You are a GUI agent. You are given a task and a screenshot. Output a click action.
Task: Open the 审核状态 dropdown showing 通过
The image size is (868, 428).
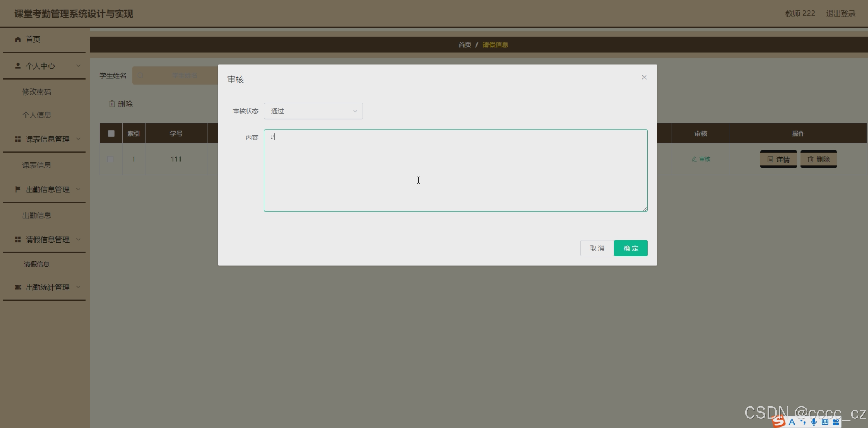click(x=313, y=111)
